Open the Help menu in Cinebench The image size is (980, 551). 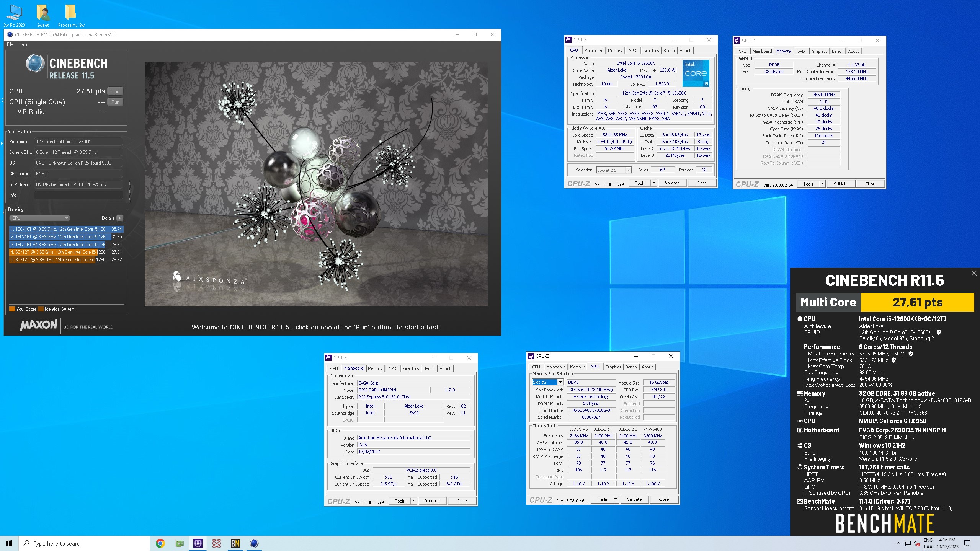point(23,44)
